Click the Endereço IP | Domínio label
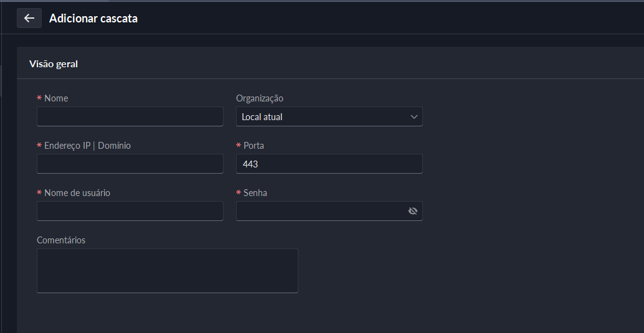 click(x=87, y=146)
